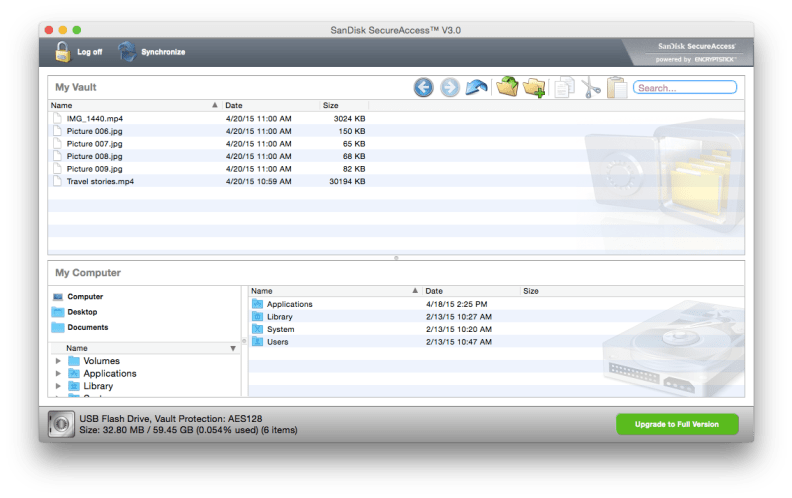Click the green zoom window button
This screenshot has width=792, height=498.
(x=77, y=30)
